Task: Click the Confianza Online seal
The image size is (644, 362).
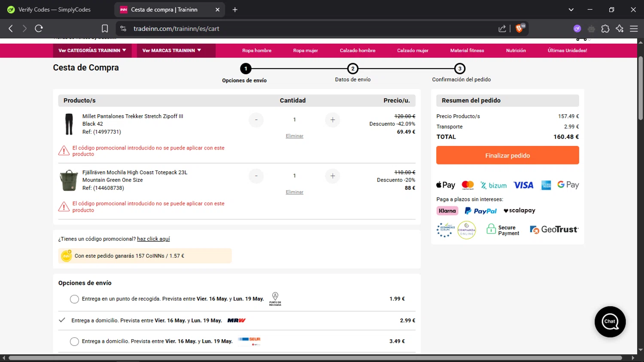Action: click(x=467, y=230)
